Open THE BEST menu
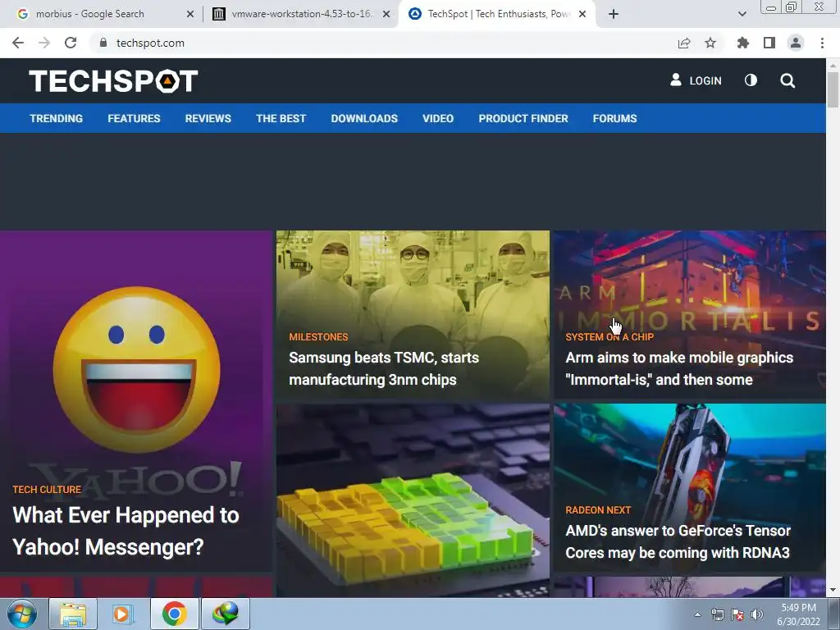The width and height of the screenshot is (840, 630). click(281, 118)
